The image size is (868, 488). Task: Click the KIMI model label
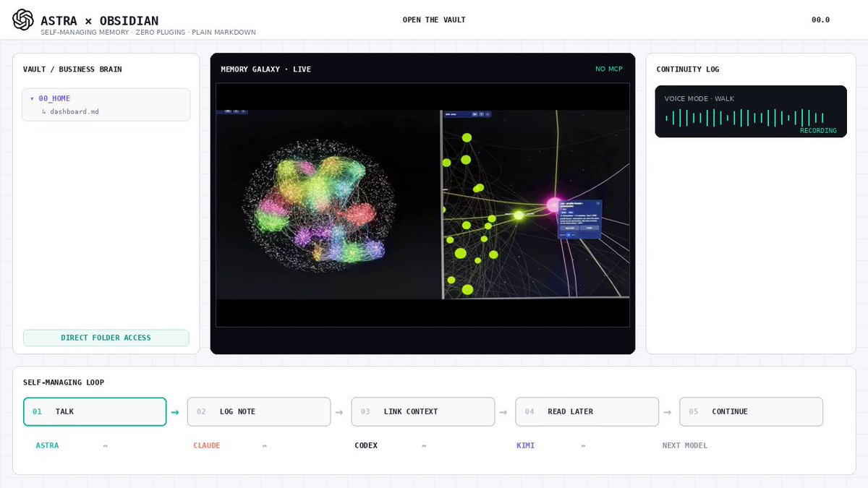pyautogui.click(x=526, y=445)
